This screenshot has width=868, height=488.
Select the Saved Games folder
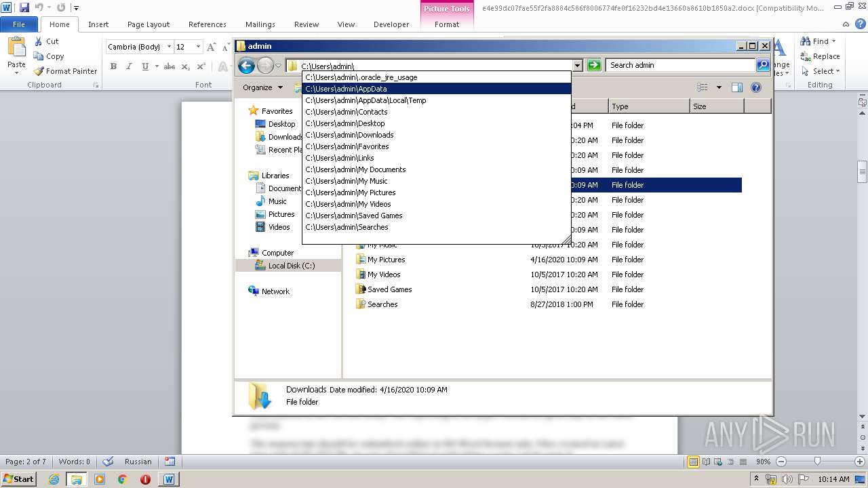point(384,289)
